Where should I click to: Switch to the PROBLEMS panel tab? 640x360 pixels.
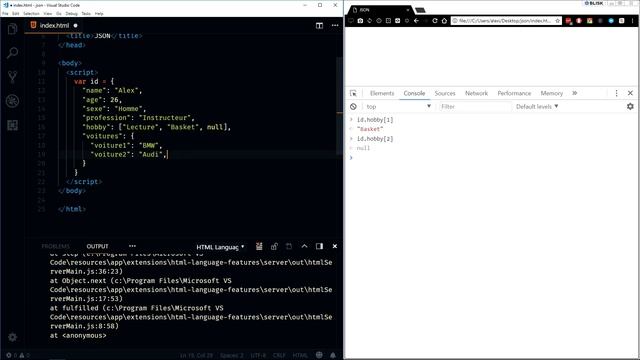coord(56,246)
